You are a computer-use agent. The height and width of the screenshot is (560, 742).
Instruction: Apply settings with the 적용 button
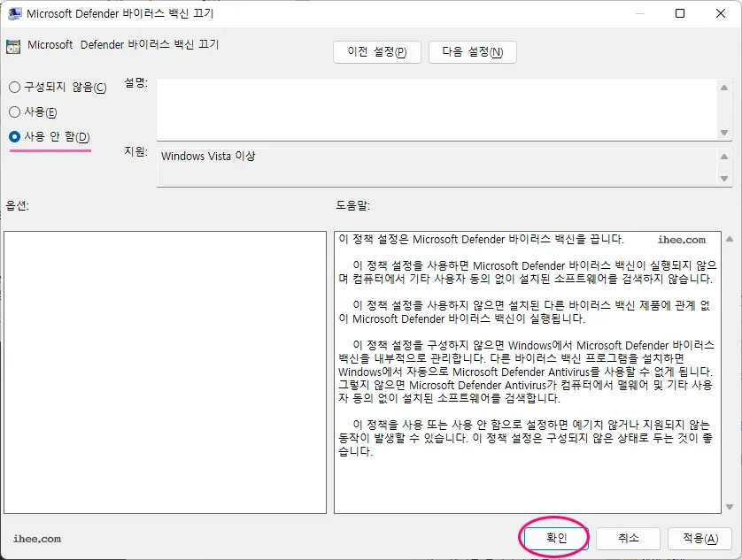click(x=700, y=537)
